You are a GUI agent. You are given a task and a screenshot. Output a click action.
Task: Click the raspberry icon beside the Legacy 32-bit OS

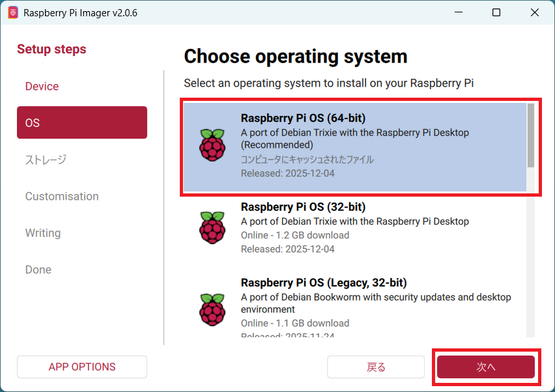coord(212,309)
